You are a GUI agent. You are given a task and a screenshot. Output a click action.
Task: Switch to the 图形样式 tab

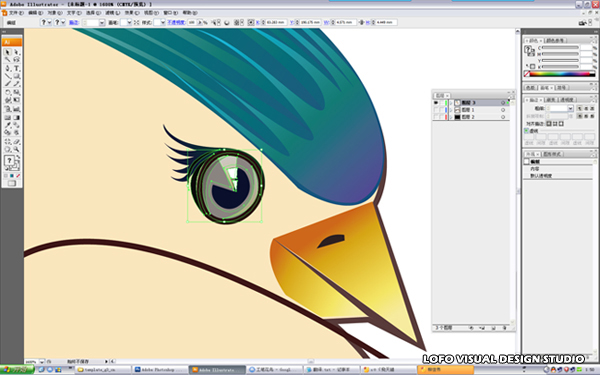click(x=553, y=154)
